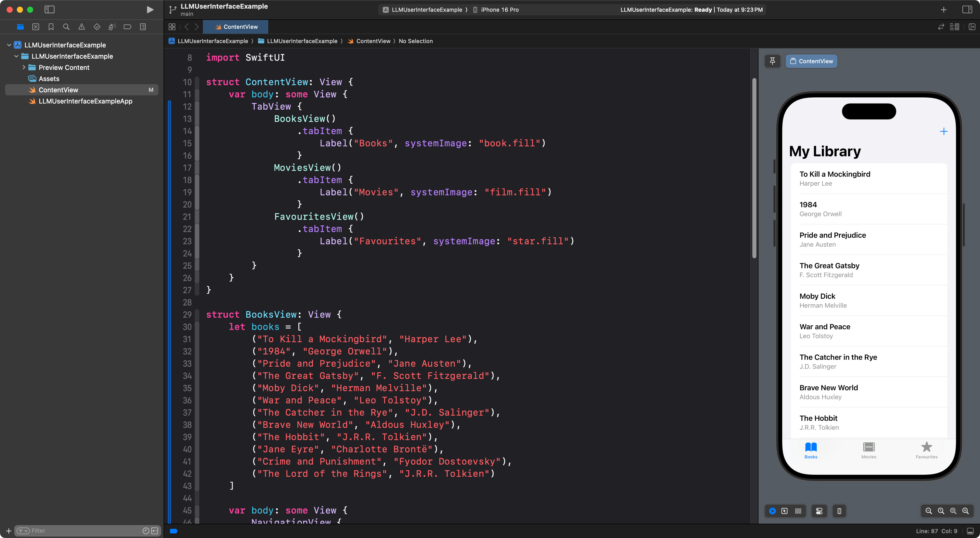
Task: Collapse the LLMUserInterfaceExample project root
Action: coord(9,45)
